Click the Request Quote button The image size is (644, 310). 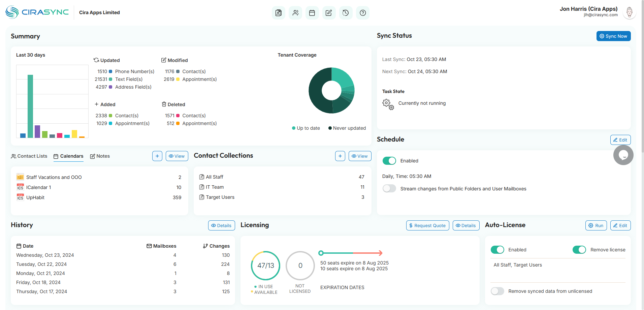[427, 225]
